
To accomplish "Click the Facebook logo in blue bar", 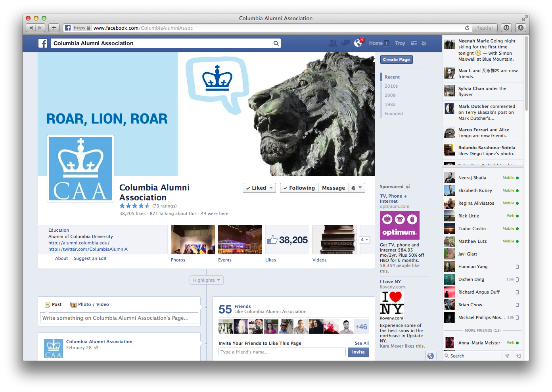I will pos(43,43).
